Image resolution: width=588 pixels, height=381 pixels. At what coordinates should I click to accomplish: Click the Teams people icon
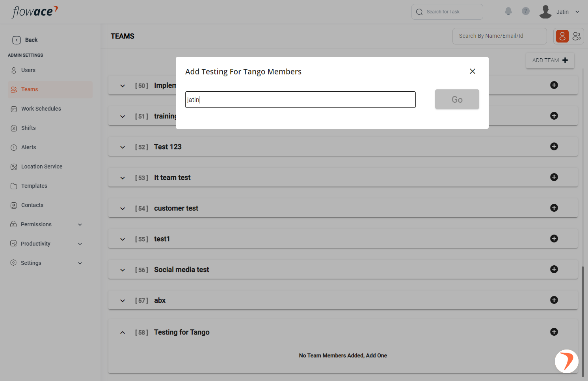pyautogui.click(x=14, y=90)
